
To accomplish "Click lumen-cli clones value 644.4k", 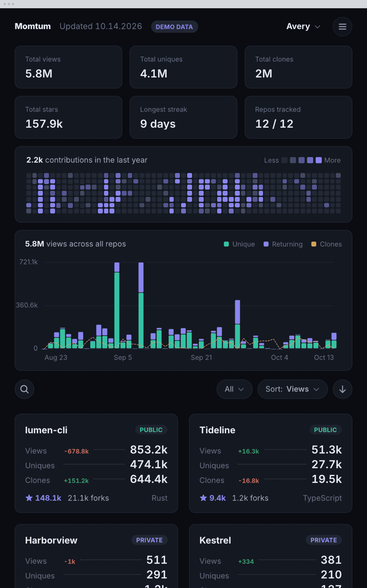I will coord(149,479).
